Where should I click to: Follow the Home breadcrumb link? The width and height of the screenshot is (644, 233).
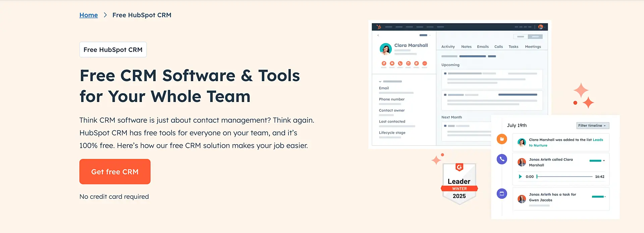89,15
